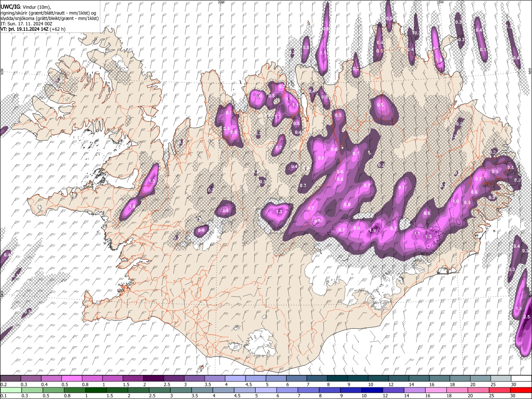Viewport: 532px width, 399px height.
Task: Pick the deep navy blue 10 swatch in lower legend
Action: click(x=372, y=390)
